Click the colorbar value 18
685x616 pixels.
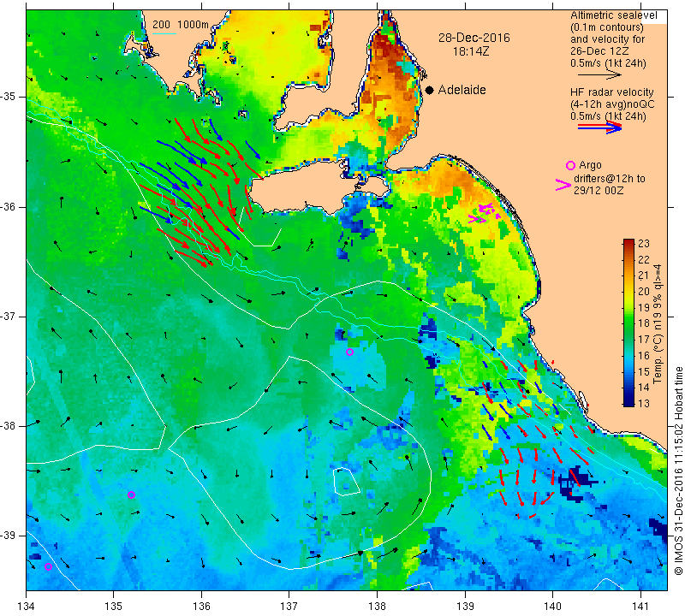pyautogui.click(x=644, y=323)
